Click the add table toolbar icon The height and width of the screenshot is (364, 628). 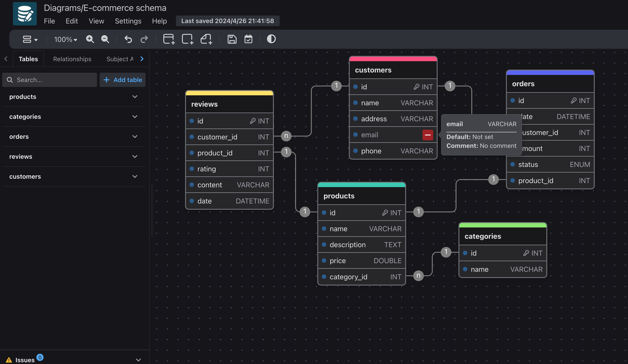[x=169, y=39]
